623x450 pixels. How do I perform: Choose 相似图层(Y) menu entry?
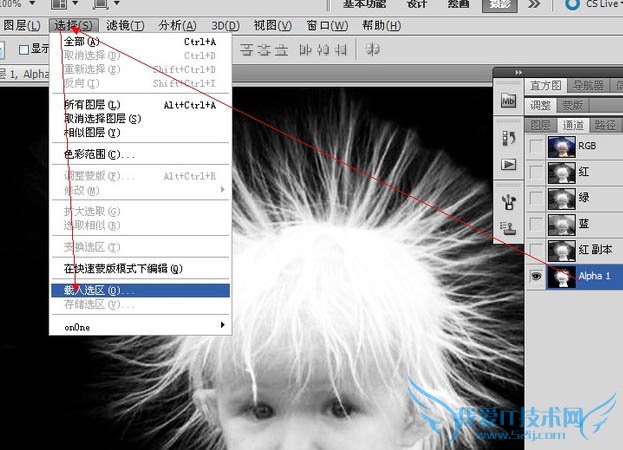pyautogui.click(x=140, y=132)
